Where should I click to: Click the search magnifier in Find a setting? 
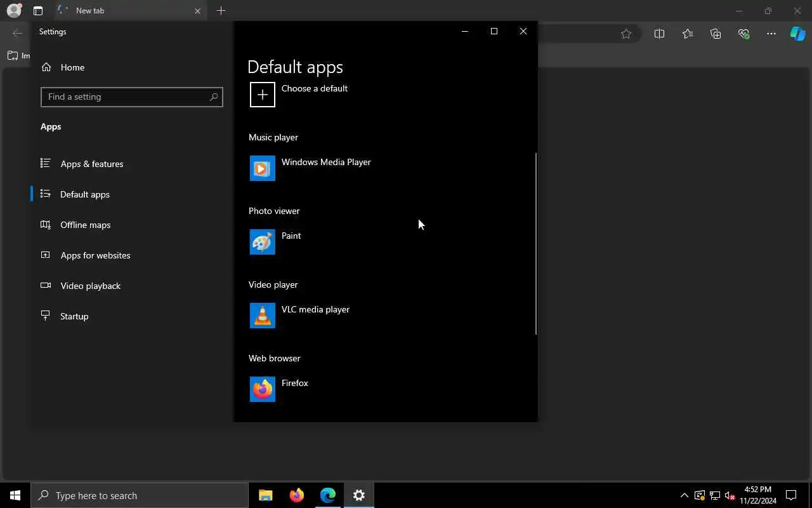214,97
